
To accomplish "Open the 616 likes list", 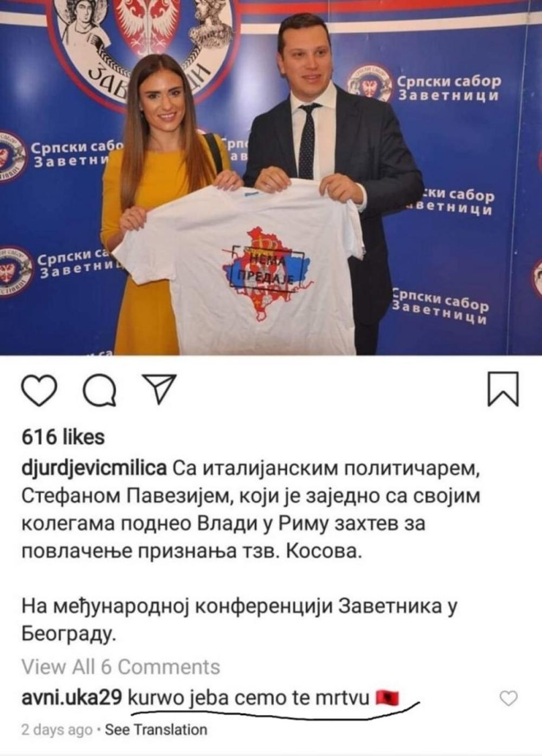I will tap(63, 437).
